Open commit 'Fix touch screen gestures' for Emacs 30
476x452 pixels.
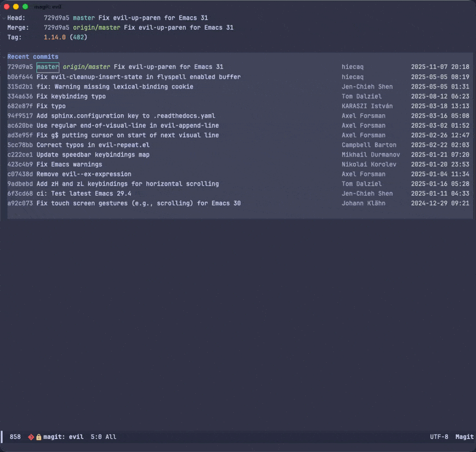point(139,203)
